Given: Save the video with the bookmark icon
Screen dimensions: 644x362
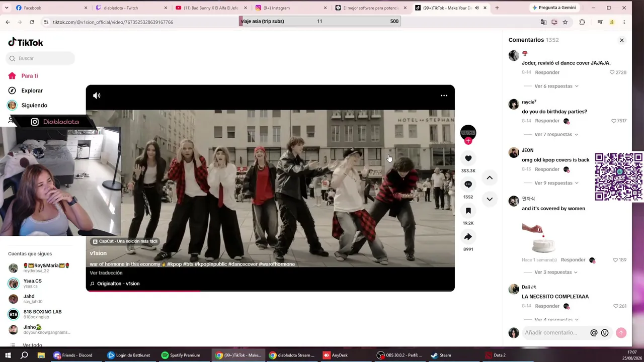Looking at the screenshot, I should (x=468, y=211).
